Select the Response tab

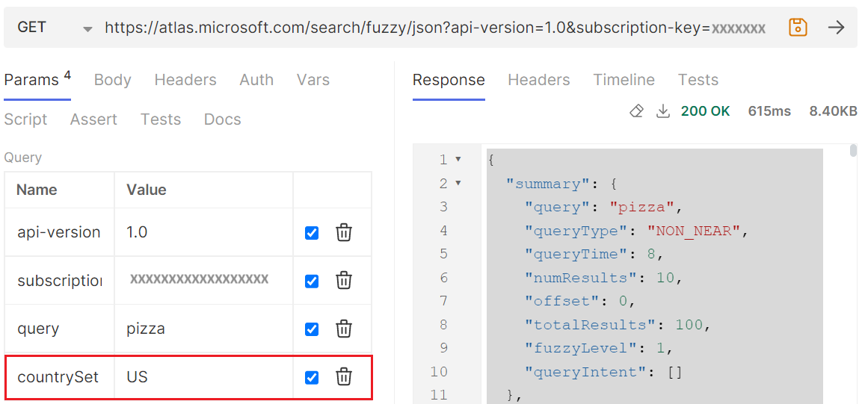pos(449,80)
